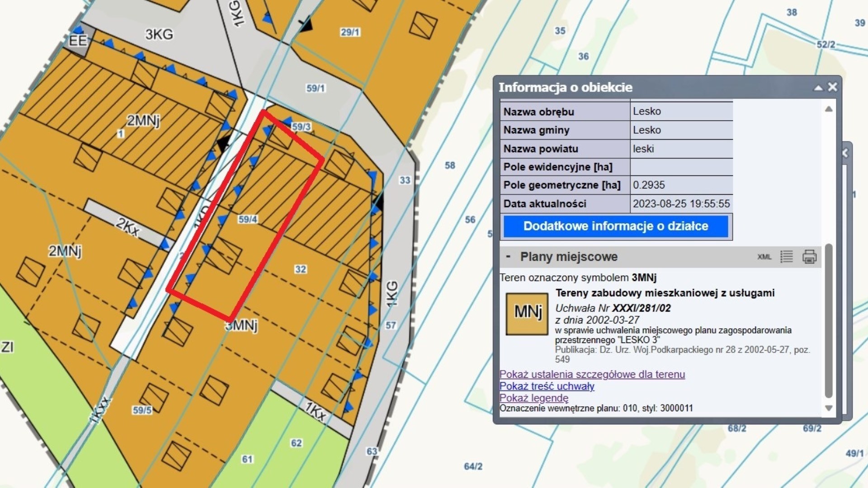The image size is (868, 488).
Task: Click the 1Kxx label on map
Action: [x=99, y=410]
